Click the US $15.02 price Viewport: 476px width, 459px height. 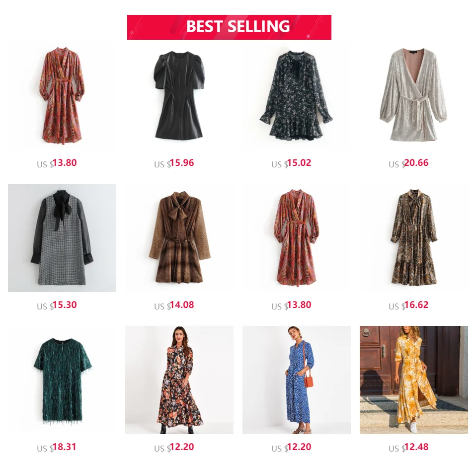292,163
